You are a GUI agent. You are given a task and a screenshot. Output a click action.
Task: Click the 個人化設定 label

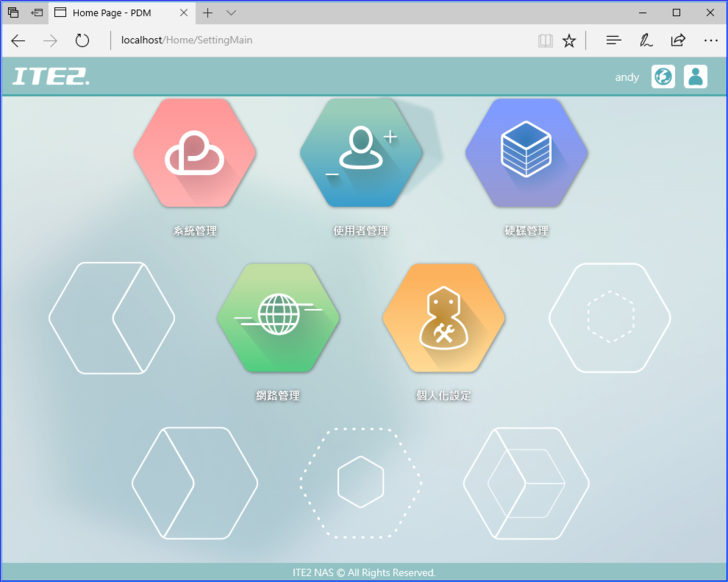coord(443,395)
